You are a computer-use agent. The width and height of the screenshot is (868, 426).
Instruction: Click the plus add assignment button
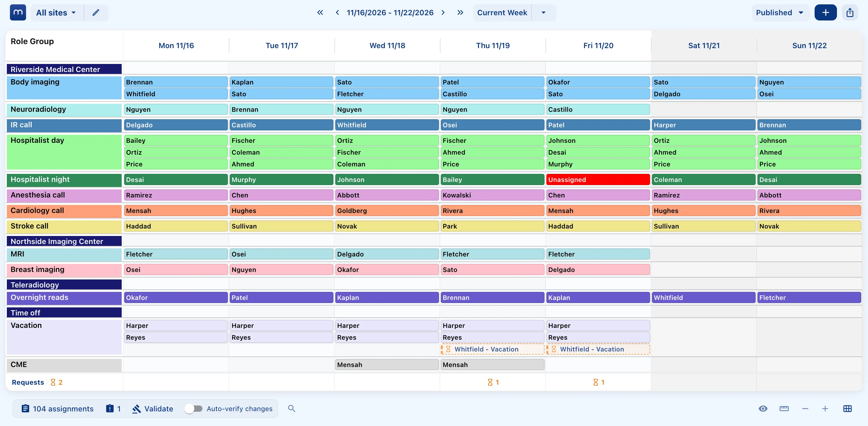coord(825,12)
